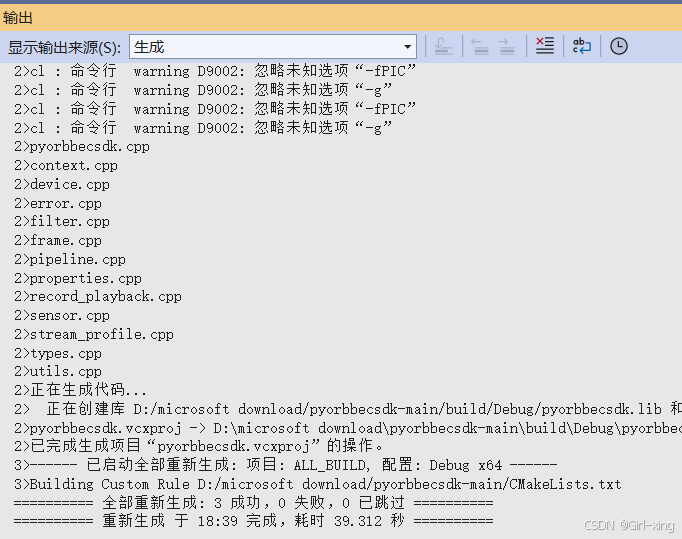Go to previous message icon
The width and height of the screenshot is (682, 539).
(480, 47)
